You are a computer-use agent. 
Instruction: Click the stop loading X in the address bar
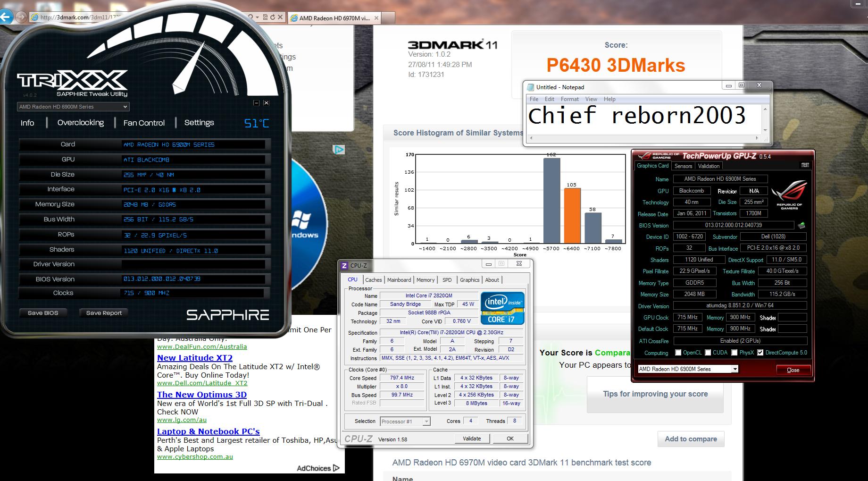(280, 17)
